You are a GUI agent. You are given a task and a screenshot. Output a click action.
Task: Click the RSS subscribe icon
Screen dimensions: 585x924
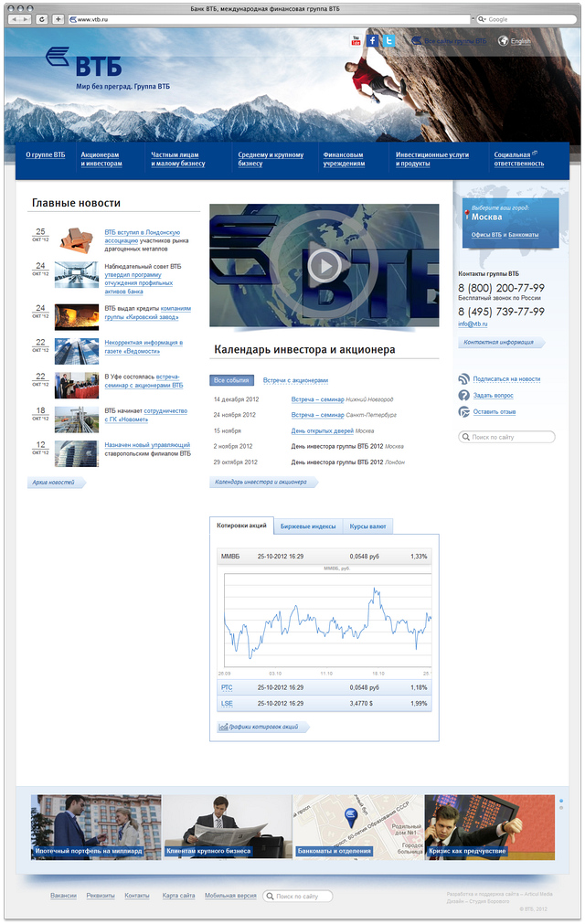[x=464, y=378]
